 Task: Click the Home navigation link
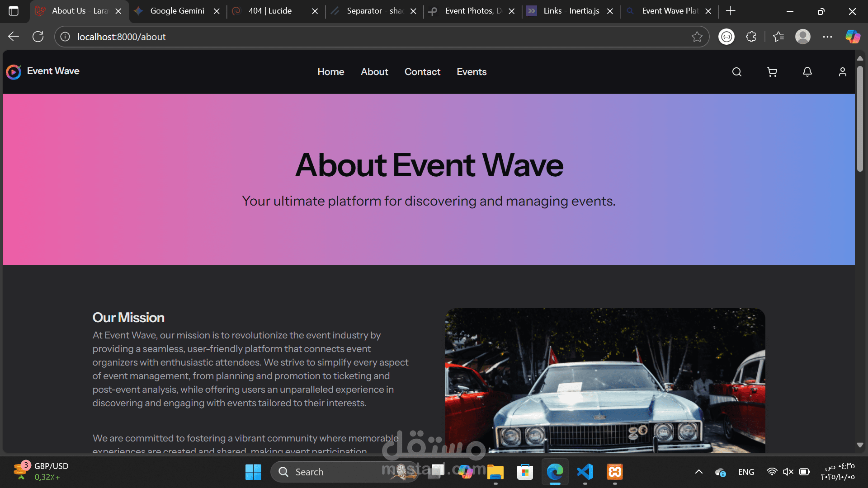[330, 72]
